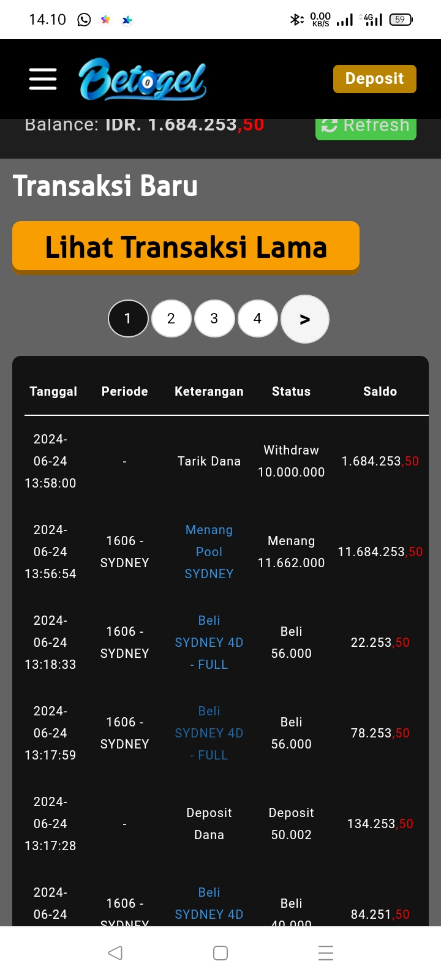Tap the battery indicator icon

(x=401, y=20)
